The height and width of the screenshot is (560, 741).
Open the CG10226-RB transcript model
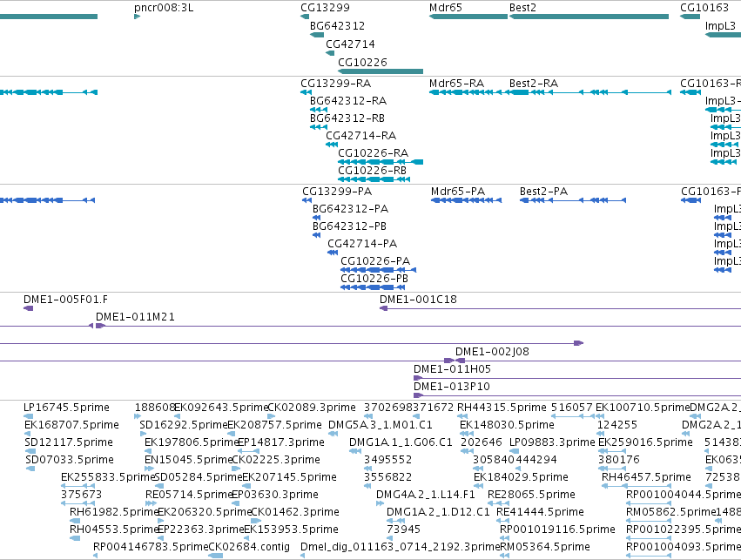(x=374, y=179)
